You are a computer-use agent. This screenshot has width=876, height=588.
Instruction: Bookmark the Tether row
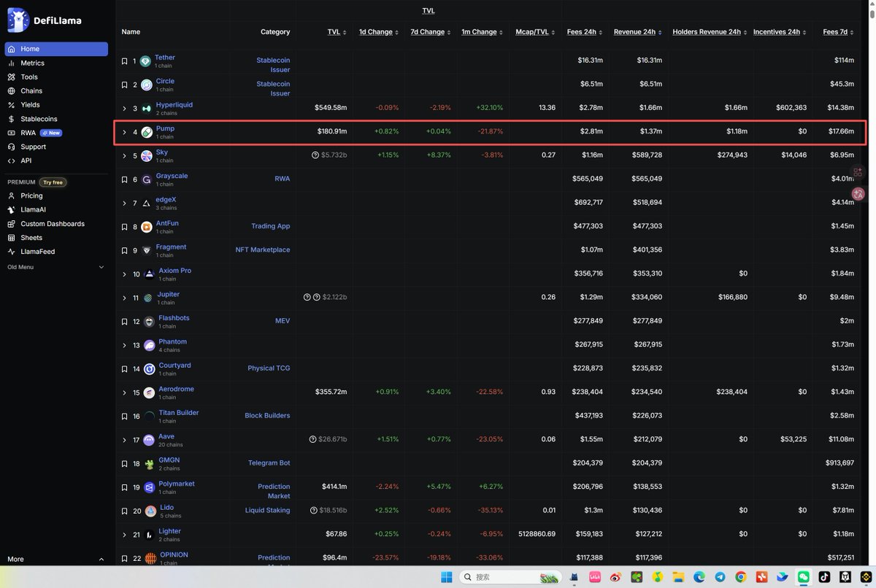coord(124,61)
